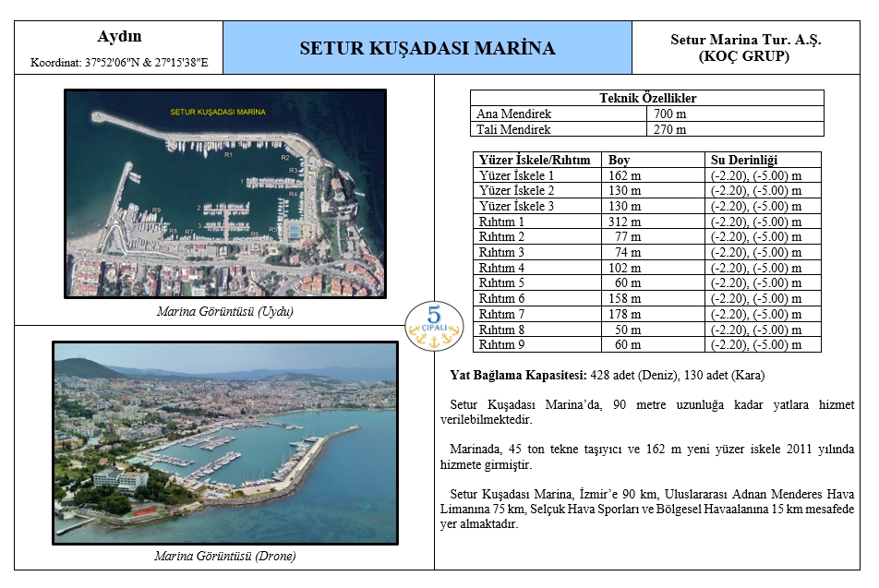
Task: Click the Marina Görüntüsü (Uydu) caption
Action: tap(225, 312)
